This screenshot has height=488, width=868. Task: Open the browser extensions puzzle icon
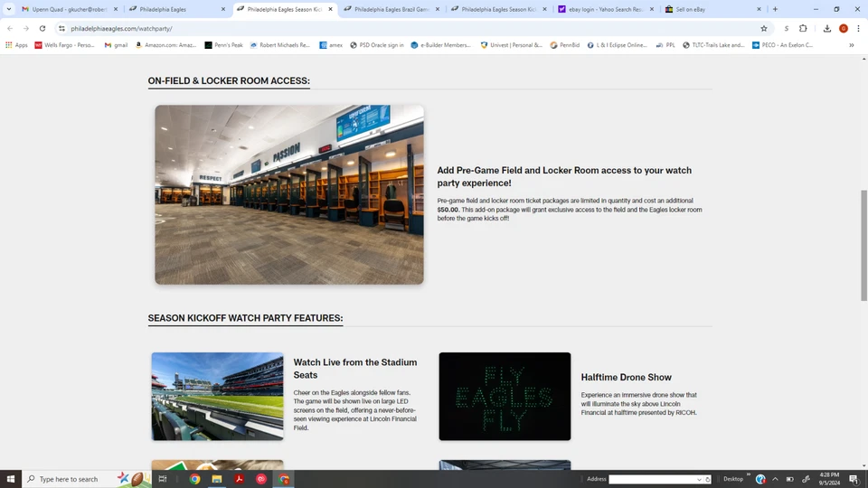(803, 28)
